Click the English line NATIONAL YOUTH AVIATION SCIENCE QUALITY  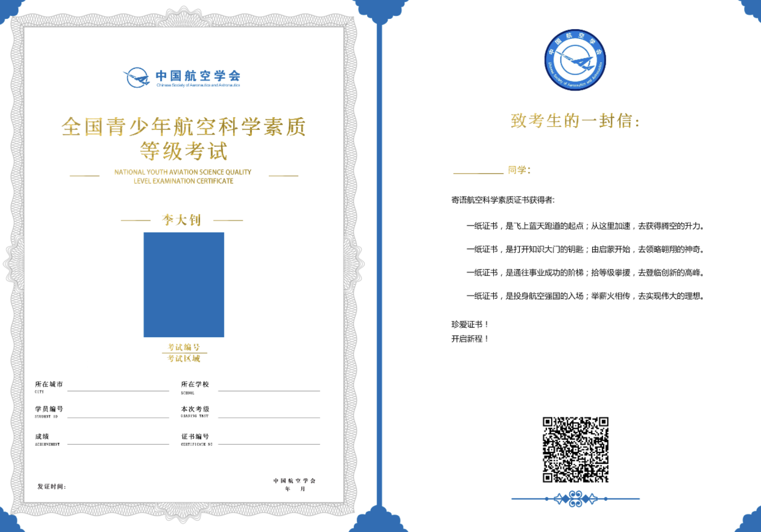click(183, 172)
